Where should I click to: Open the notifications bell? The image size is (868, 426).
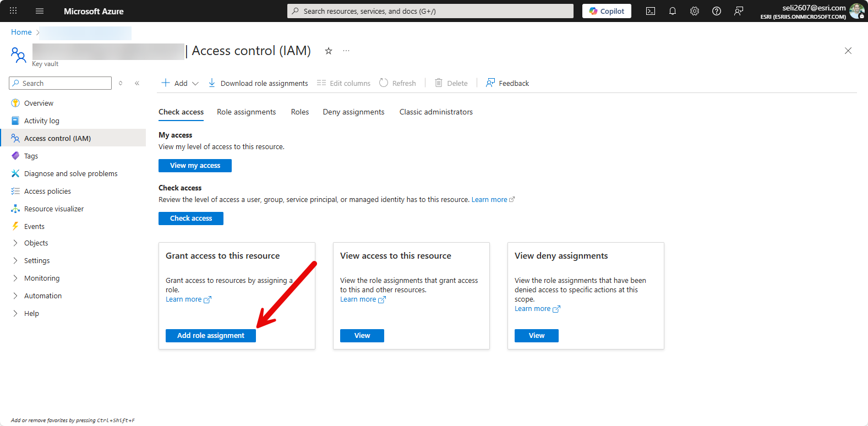[x=673, y=11]
